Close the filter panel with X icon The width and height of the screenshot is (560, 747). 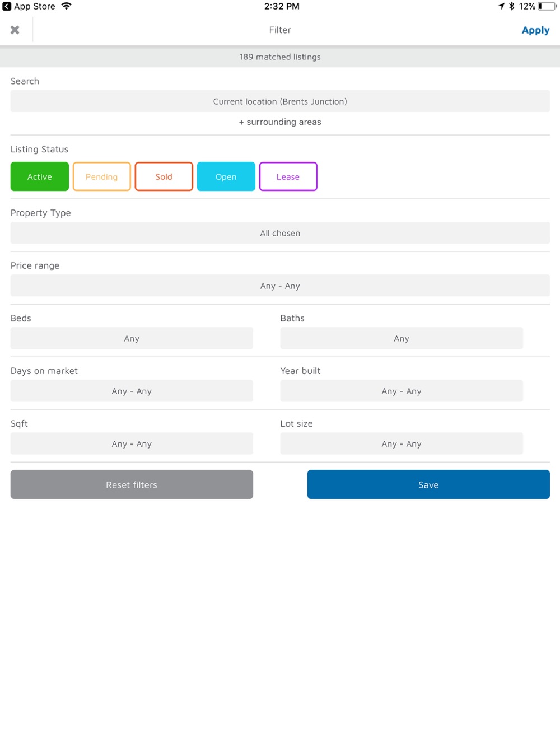point(15,30)
